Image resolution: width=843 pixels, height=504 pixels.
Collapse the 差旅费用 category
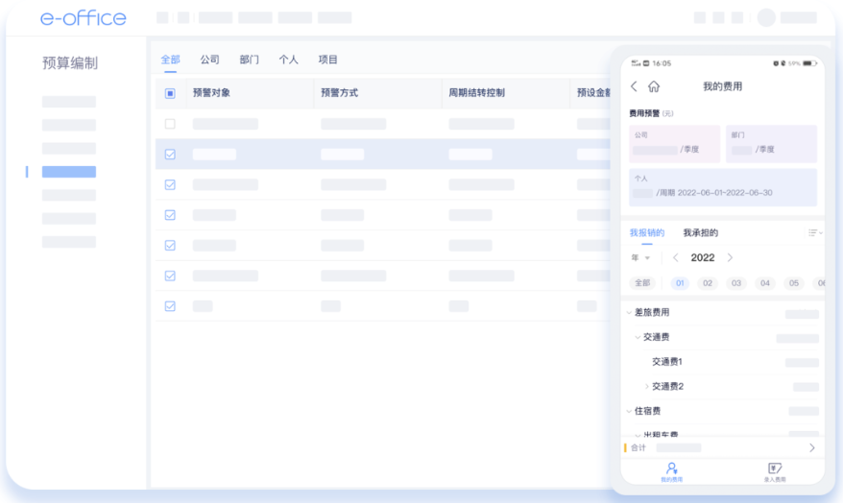629,312
